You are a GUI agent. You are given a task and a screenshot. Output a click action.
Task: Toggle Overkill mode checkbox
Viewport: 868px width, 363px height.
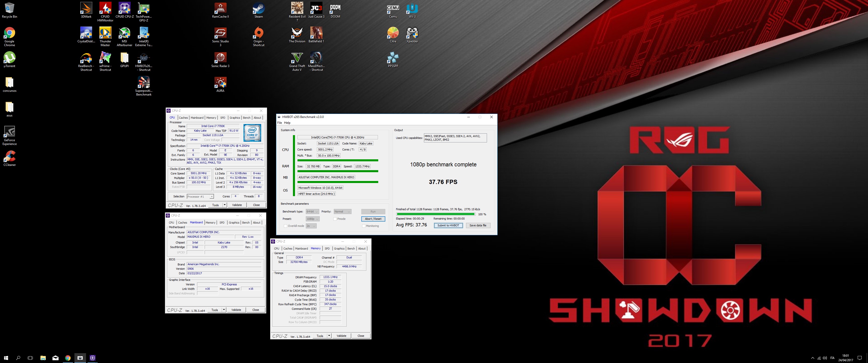(285, 226)
